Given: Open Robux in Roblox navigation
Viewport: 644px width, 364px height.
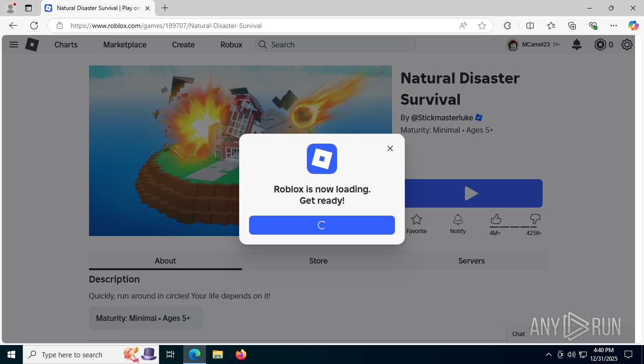Looking at the screenshot, I should 232,45.
